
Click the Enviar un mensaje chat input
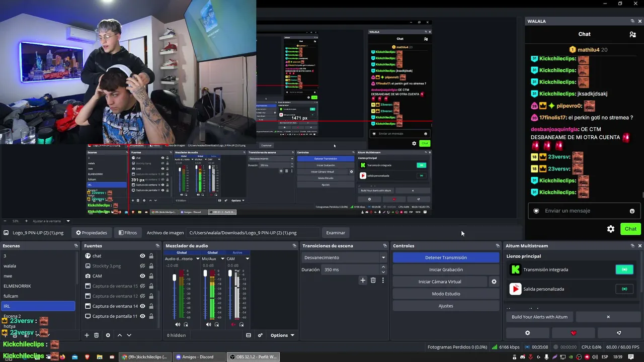tap(584, 211)
